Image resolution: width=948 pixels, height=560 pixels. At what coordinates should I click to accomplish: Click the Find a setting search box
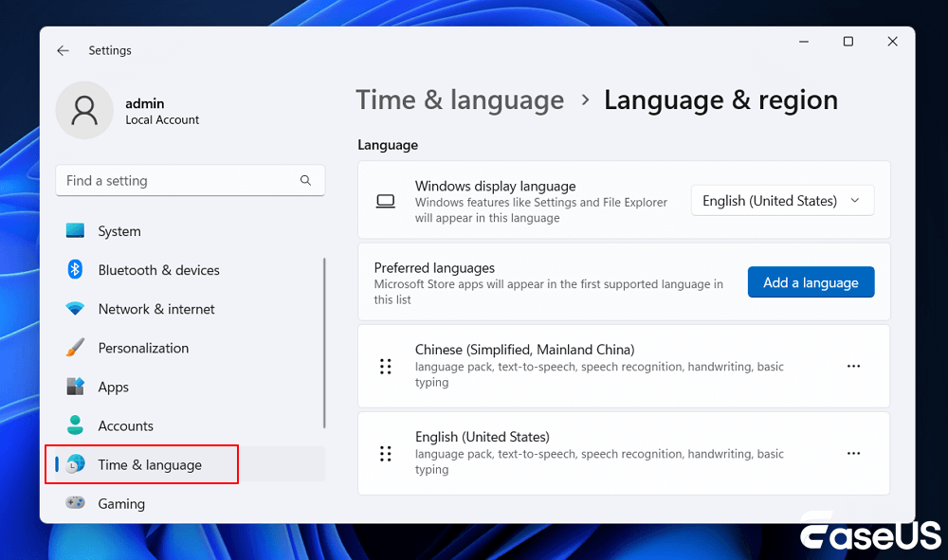click(190, 180)
